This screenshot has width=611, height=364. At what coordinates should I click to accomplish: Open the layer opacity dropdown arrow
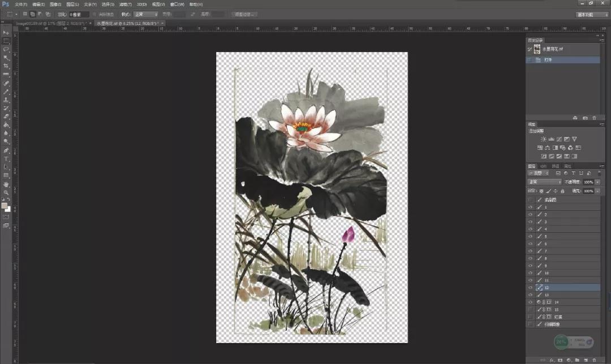point(598,182)
